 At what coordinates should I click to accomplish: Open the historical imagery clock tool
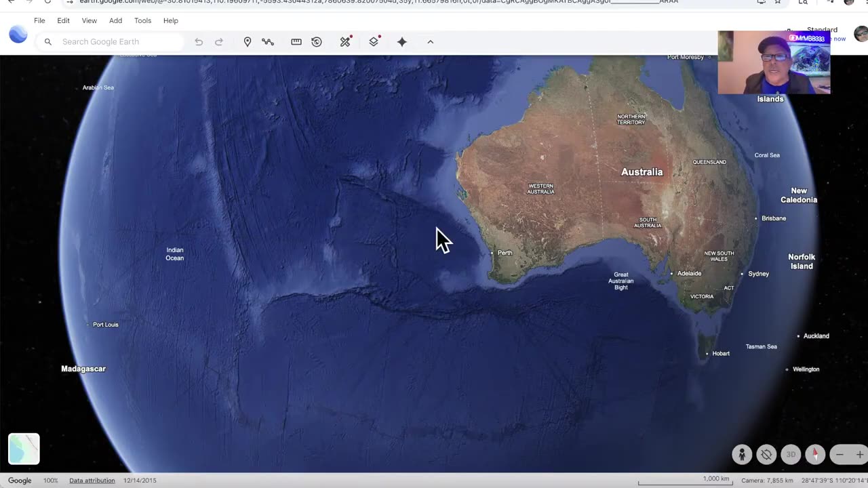(317, 42)
